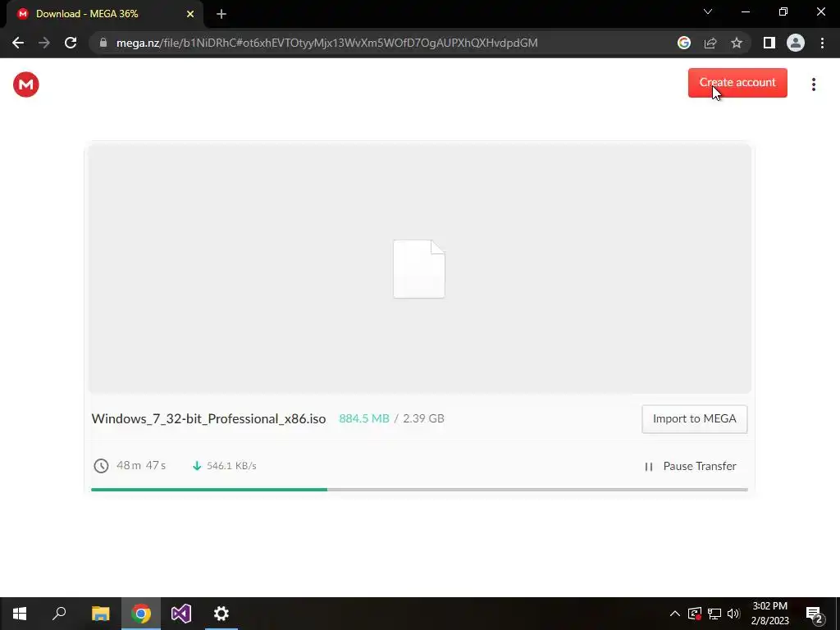Pause the transfer
Screen dimensions: 840x630
pos(690,466)
